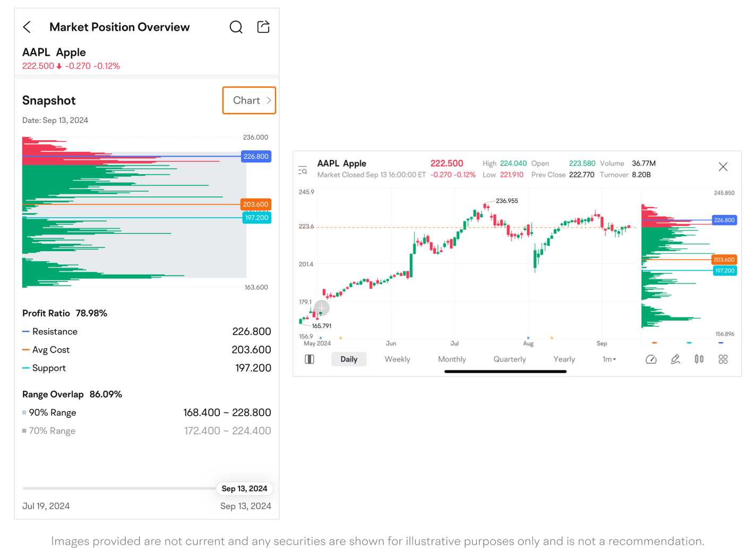
Task: Open the Chart view button
Action: click(x=249, y=100)
